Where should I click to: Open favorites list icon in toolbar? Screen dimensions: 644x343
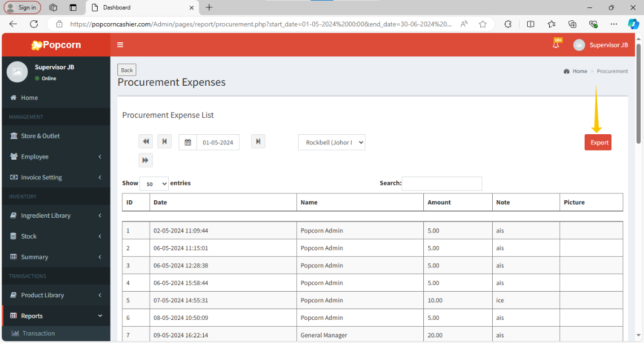tap(551, 24)
